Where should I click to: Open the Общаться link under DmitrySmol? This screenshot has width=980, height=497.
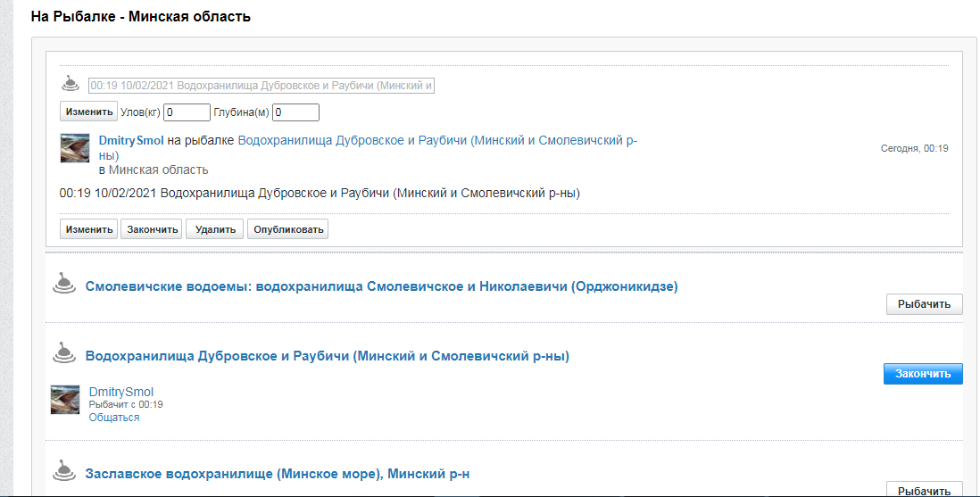click(113, 418)
